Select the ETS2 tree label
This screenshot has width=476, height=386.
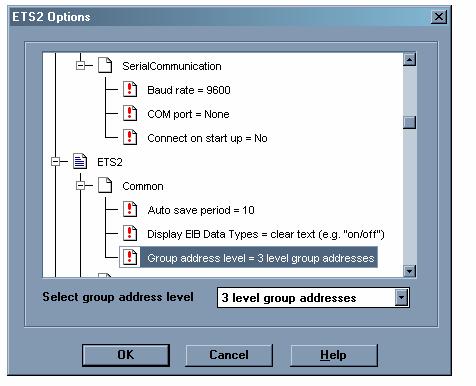[x=110, y=162]
